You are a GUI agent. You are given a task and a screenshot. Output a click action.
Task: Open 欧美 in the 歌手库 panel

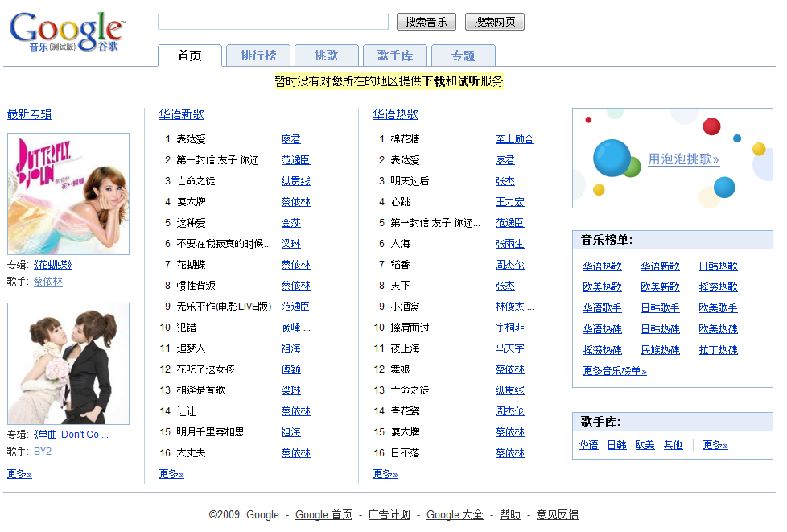645,444
